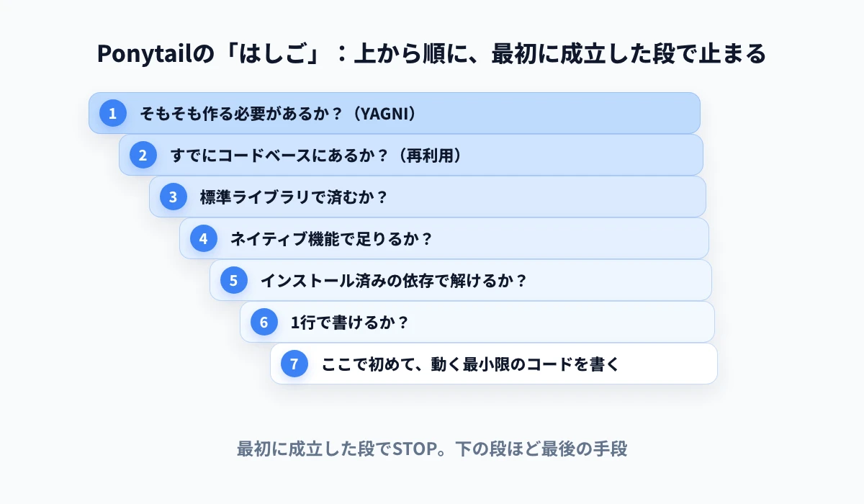
Task: Click the number 1 circle badge
Action: 113,113
